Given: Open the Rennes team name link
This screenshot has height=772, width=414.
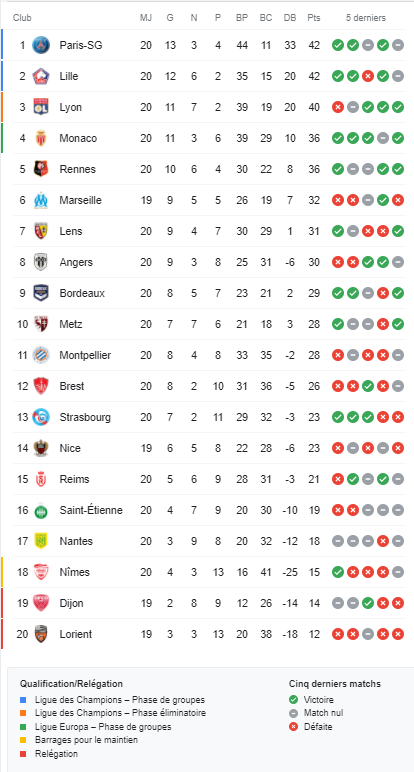Looking at the screenshot, I should (x=77, y=169).
